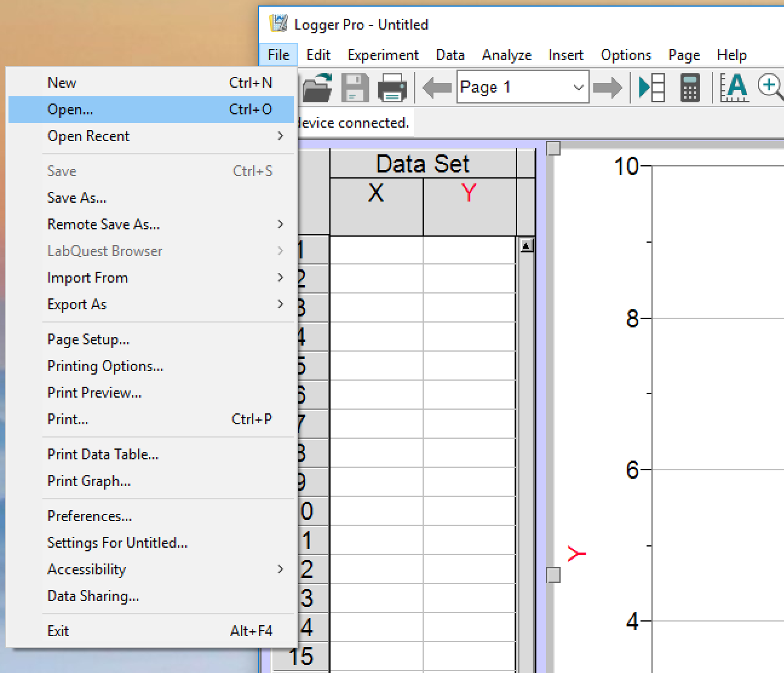The image size is (784, 673).
Task: Open the Page 1 dropdown
Action: click(522, 87)
